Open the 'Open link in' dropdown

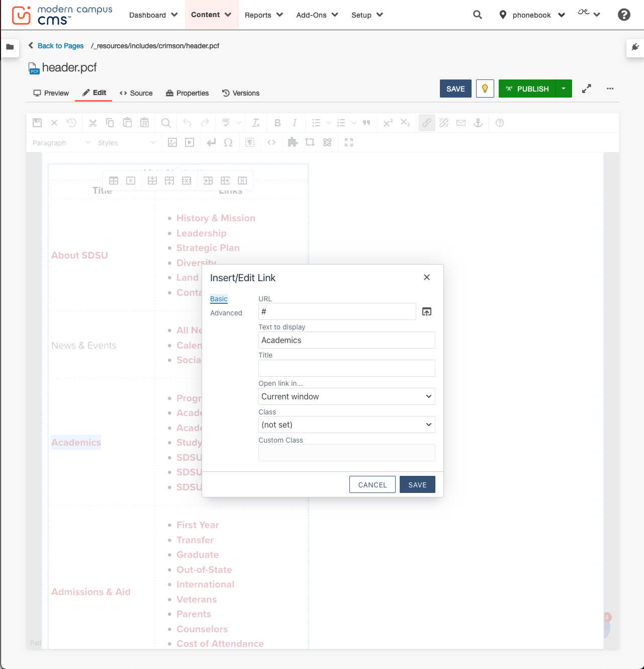pyautogui.click(x=347, y=396)
